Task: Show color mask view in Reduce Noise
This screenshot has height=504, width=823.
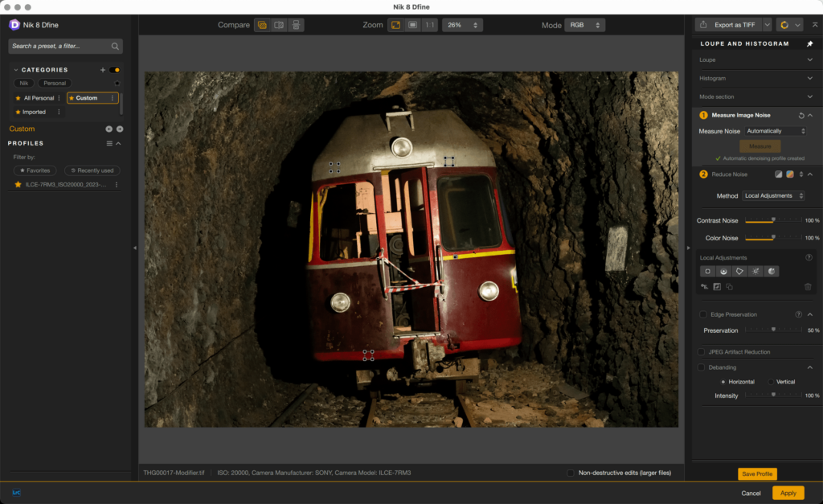Action: (789, 174)
